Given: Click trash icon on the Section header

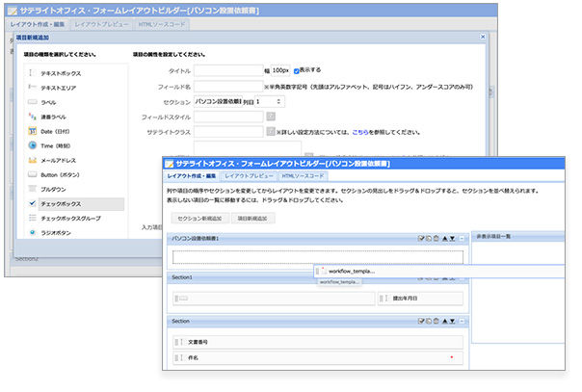Looking at the screenshot, I should point(436,321).
